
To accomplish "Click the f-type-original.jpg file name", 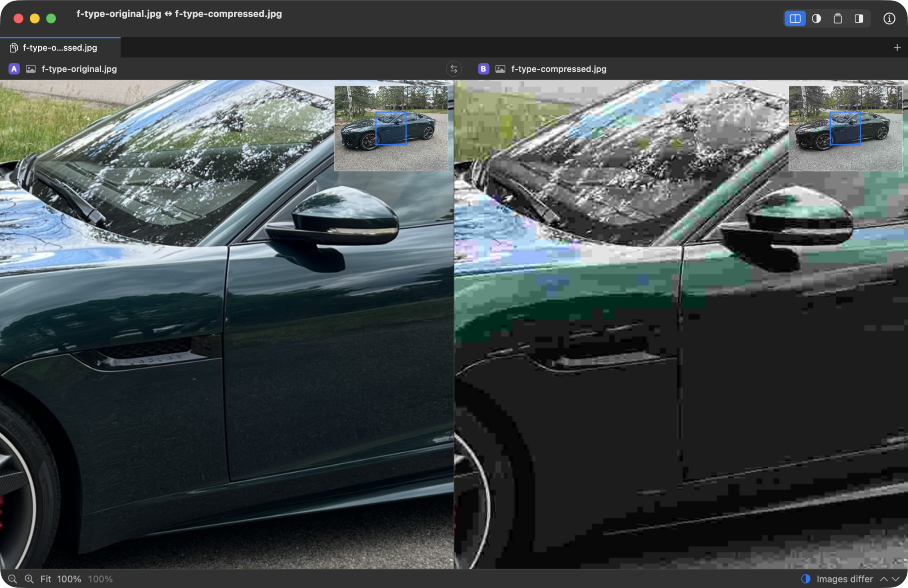I will 79,69.
